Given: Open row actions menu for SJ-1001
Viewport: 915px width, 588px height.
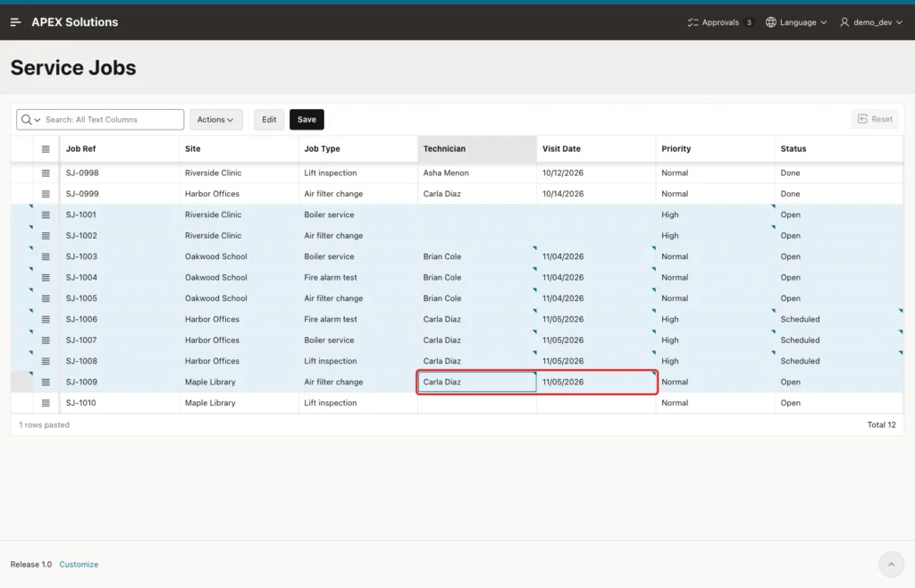Looking at the screenshot, I should click(x=46, y=214).
